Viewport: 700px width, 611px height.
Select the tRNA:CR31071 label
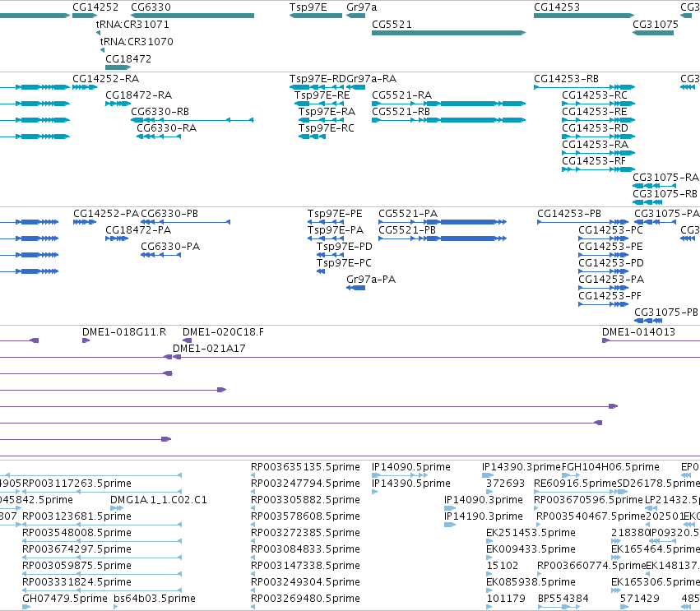pyautogui.click(x=132, y=25)
